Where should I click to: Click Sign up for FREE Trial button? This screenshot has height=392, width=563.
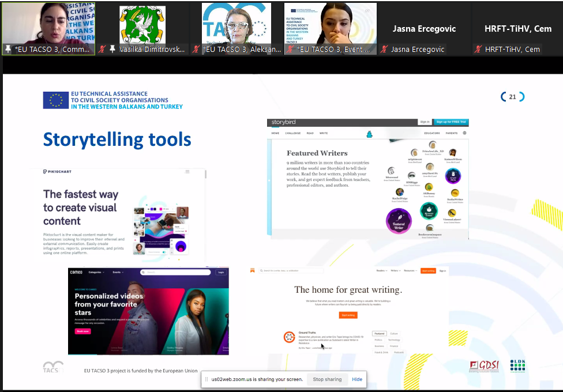(451, 122)
